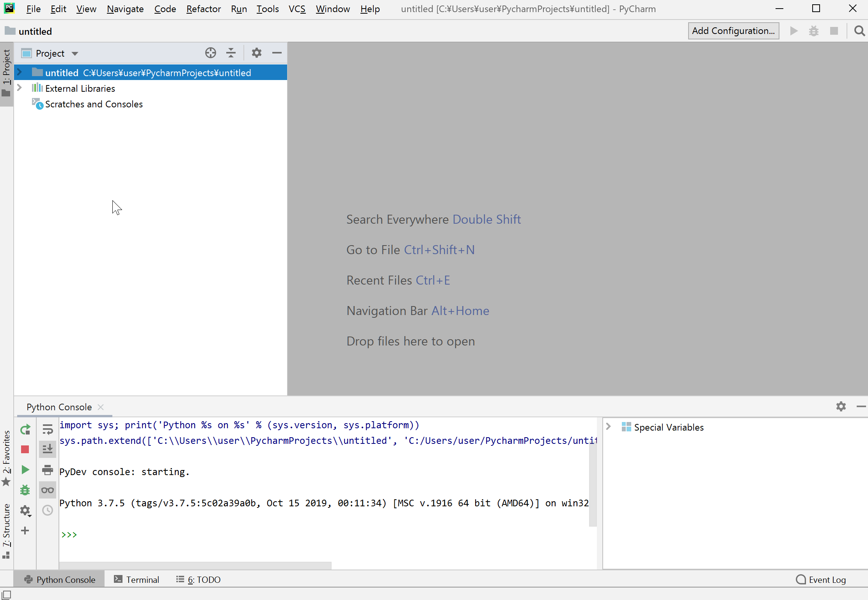
Task: Open the Navigate menu
Action: click(x=125, y=9)
